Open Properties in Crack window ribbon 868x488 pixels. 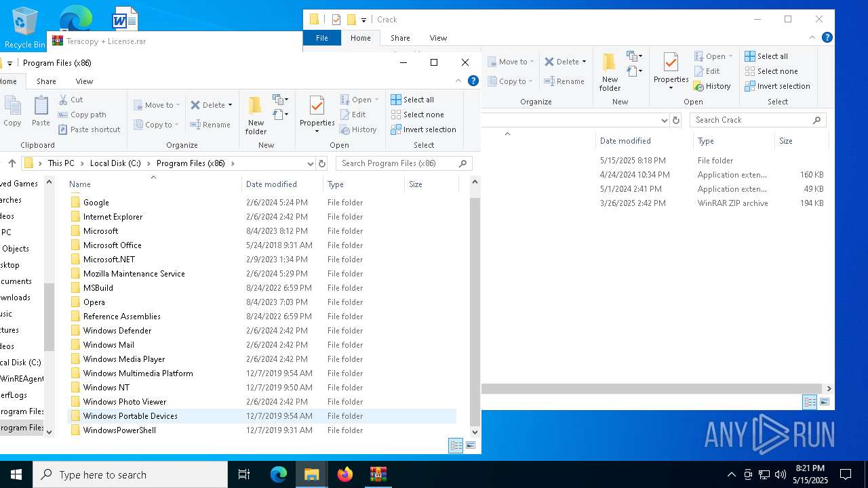point(671,70)
